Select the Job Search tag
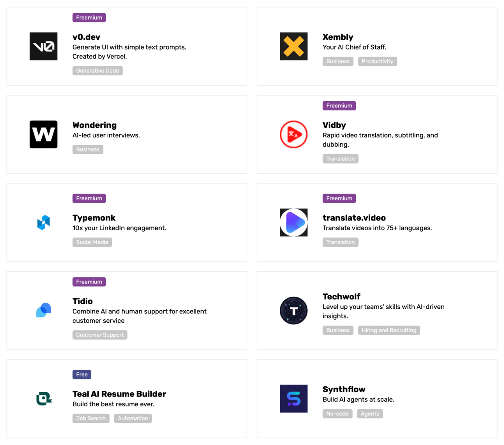 91,418
